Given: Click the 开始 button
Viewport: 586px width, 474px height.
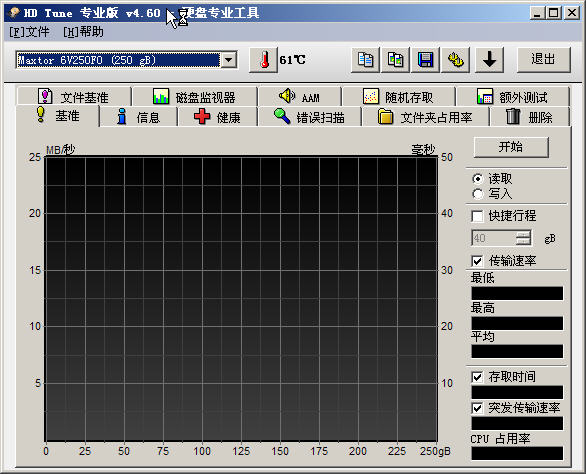Looking at the screenshot, I should click(511, 147).
